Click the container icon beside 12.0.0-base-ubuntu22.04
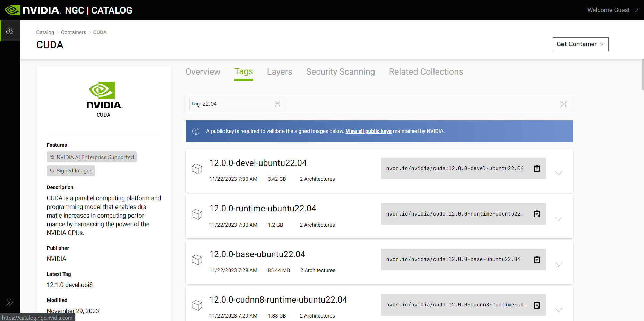Viewport: 644px width, 321px height. (197, 260)
